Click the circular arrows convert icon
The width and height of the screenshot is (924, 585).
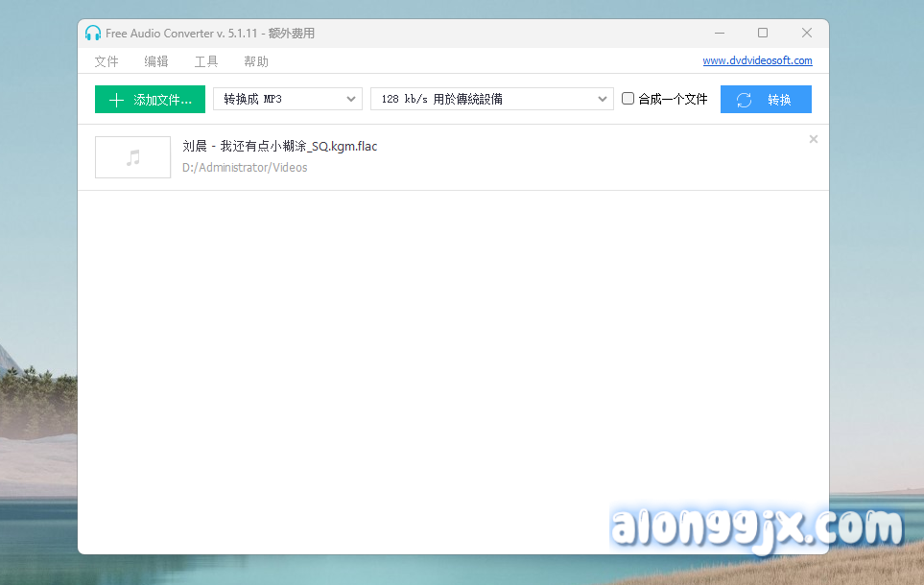(744, 100)
